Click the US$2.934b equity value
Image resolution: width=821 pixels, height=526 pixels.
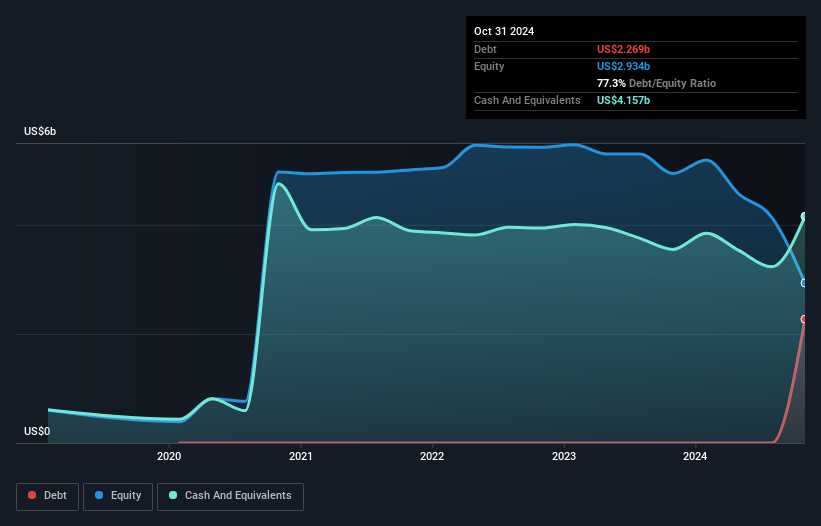coord(623,66)
